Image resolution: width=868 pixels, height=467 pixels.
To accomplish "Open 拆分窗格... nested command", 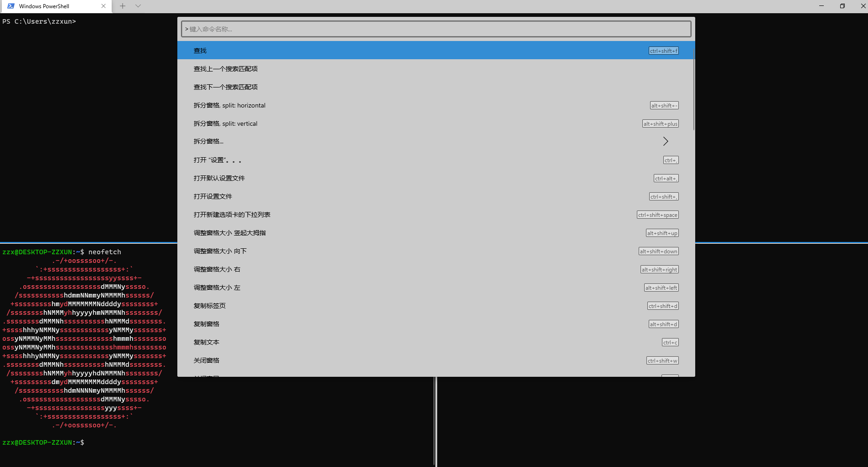I will (x=436, y=141).
